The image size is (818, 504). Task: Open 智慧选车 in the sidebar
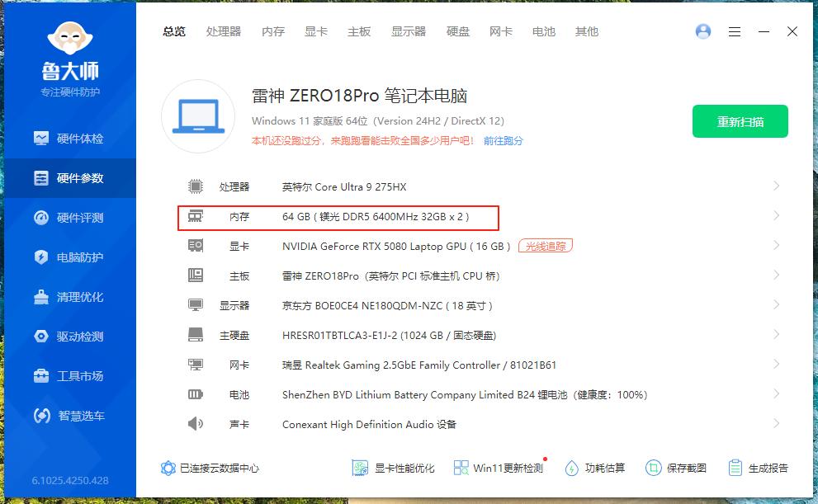click(x=69, y=416)
